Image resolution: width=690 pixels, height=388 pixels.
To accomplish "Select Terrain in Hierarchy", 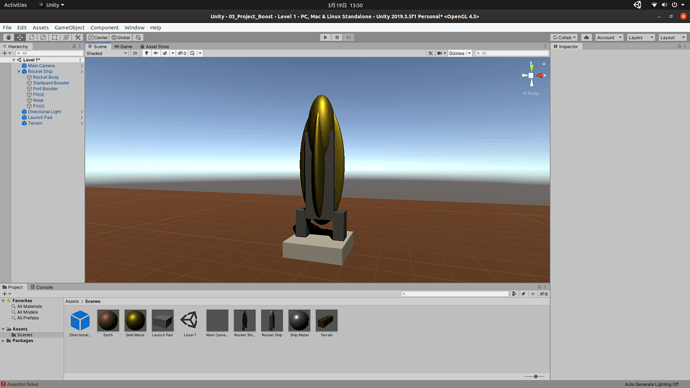I will 35,123.
